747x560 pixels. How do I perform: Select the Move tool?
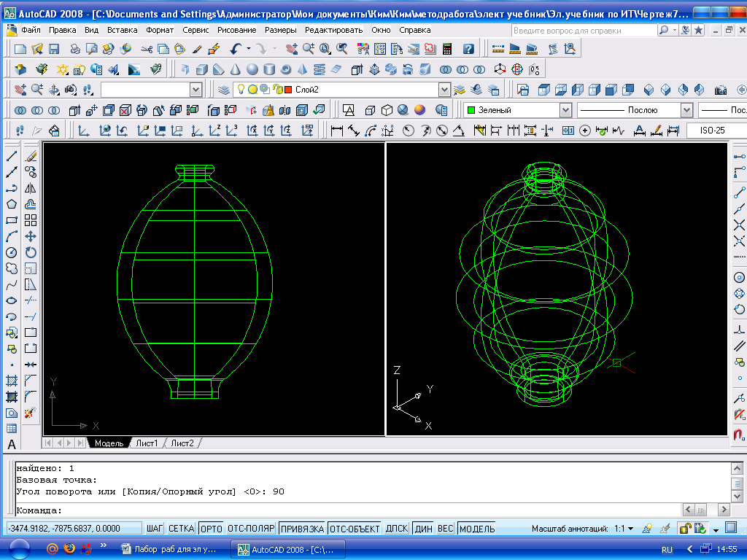pos(31,236)
